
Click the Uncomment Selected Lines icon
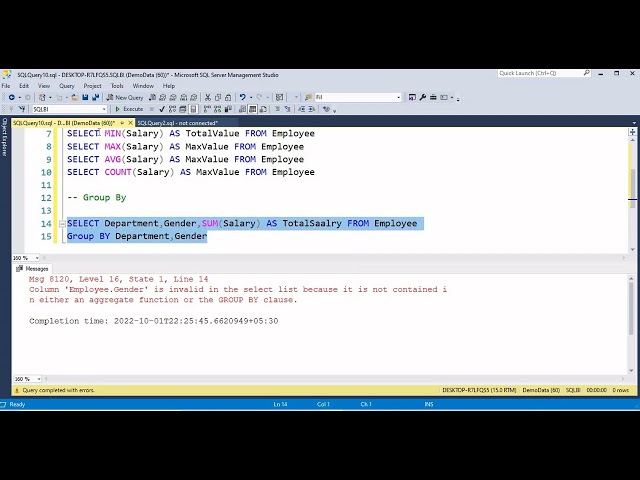point(288,109)
